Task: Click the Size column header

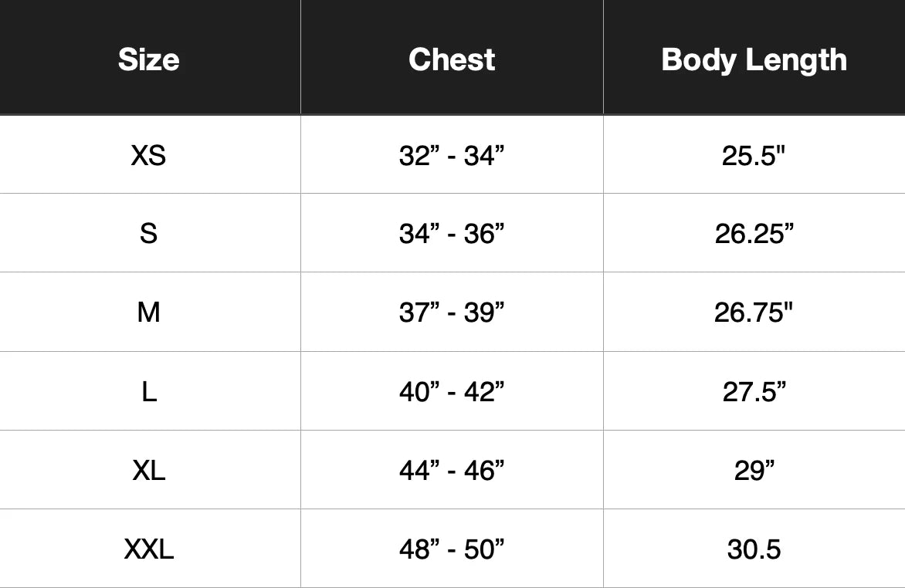Action: (149, 59)
